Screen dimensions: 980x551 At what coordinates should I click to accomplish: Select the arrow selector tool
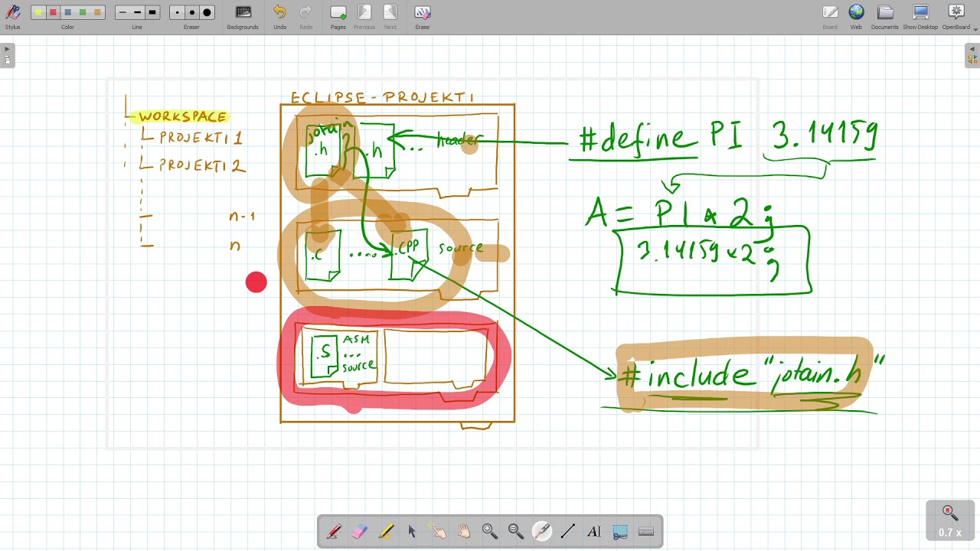(412, 531)
